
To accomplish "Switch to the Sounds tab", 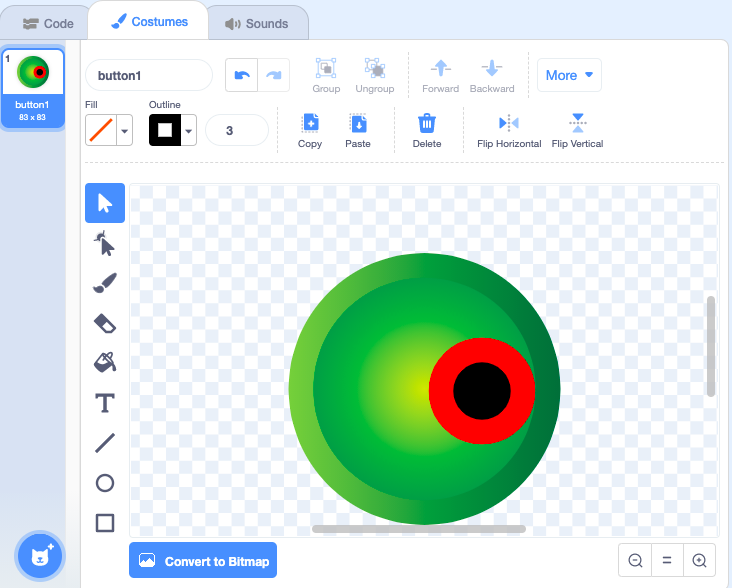I will (257, 23).
